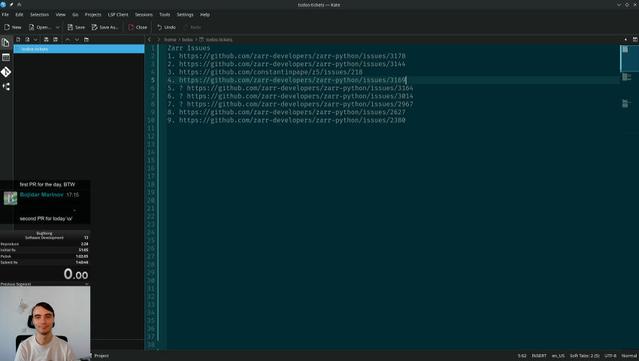The height and width of the screenshot is (361, 639).
Task: Click Close document in toolbar
Action: 138,27
